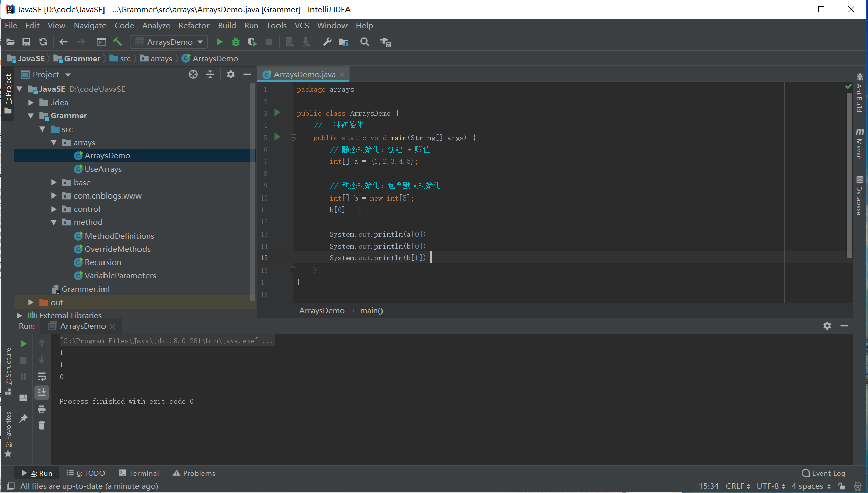Open settings with the wrench icon

[327, 42]
